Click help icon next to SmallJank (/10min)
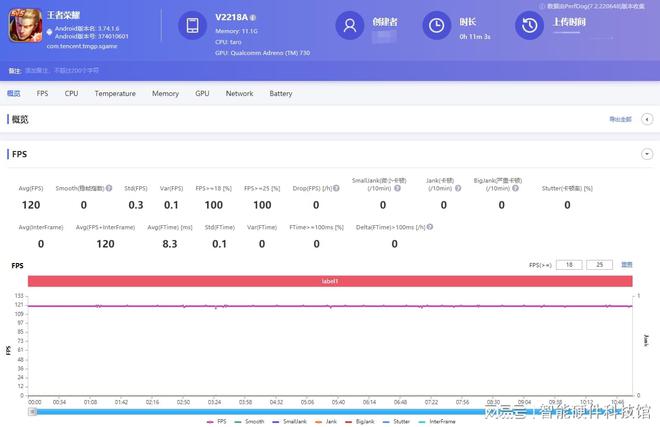The height and width of the screenshot is (427, 660). click(397, 188)
